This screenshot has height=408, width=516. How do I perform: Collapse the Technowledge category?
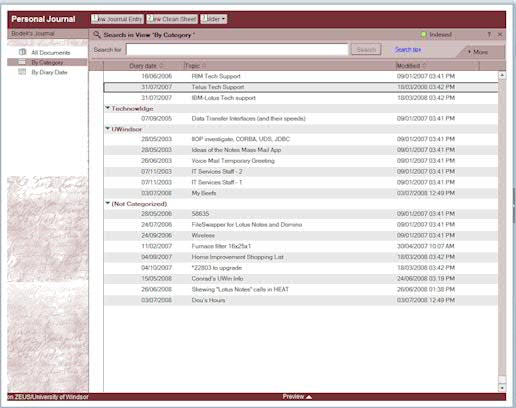[x=108, y=108]
